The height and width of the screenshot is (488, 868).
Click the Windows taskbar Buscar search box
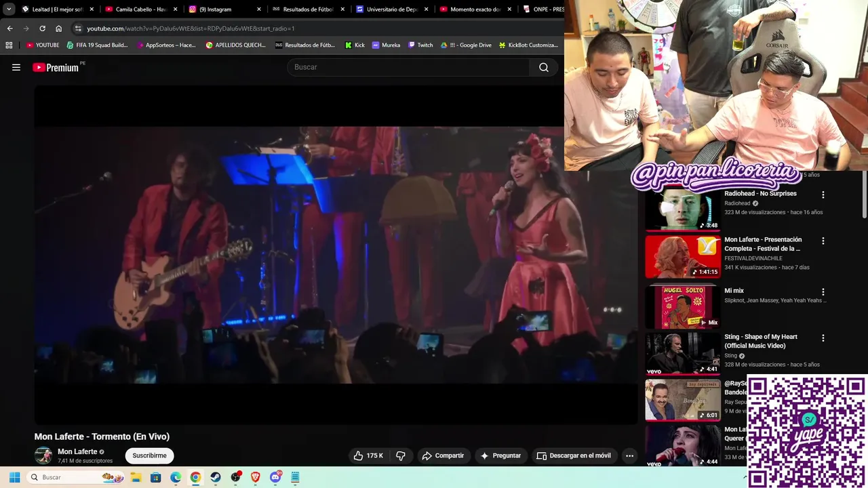pos(76,477)
